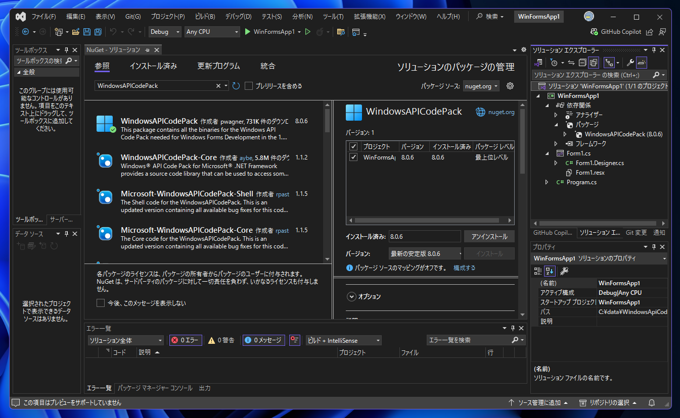Select Microsoft-WindowsAPICodePack-Shell package entry
This screenshot has width=680, height=418.
point(204,201)
